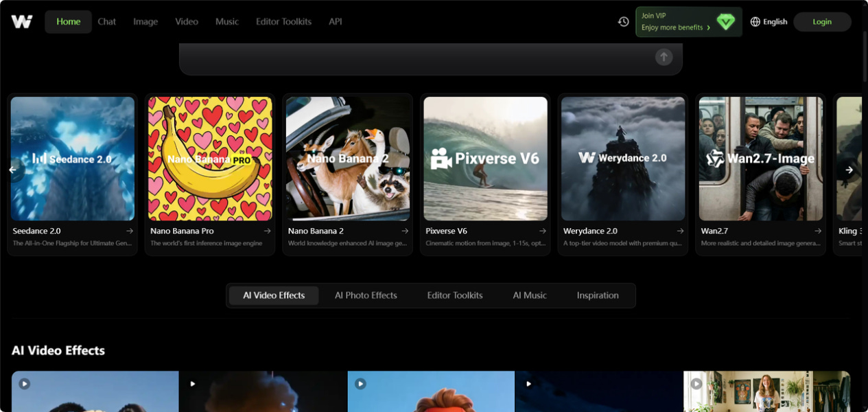Image resolution: width=868 pixels, height=412 pixels.
Task: Click the prompt input box at top
Action: [431, 58]
